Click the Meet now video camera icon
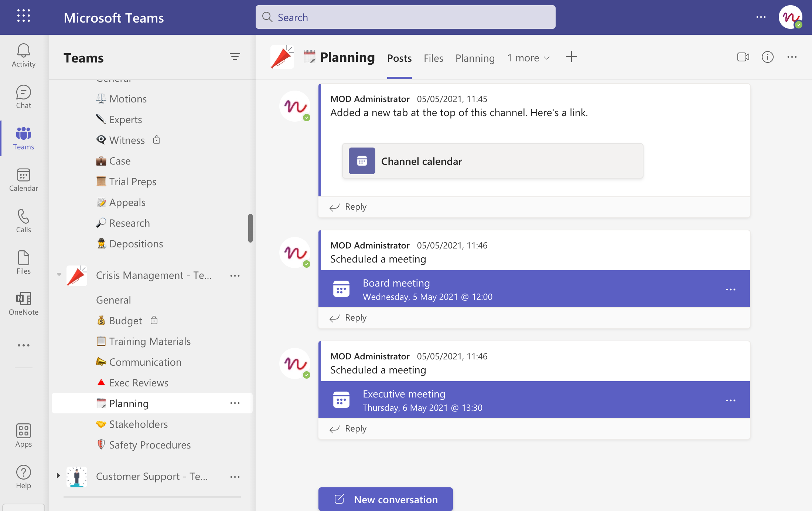This screenshot has width=812, height=511. pyautogui.click(x=743, y=57)
